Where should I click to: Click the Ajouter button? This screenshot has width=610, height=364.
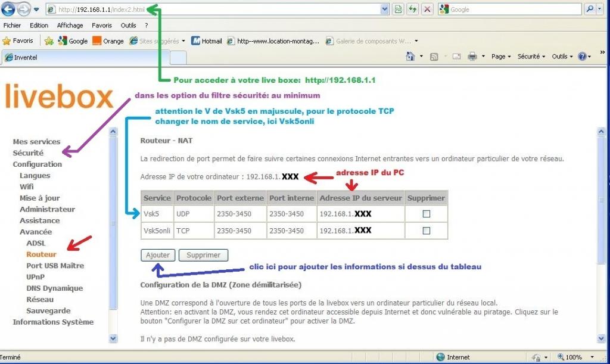pos(158,255)
